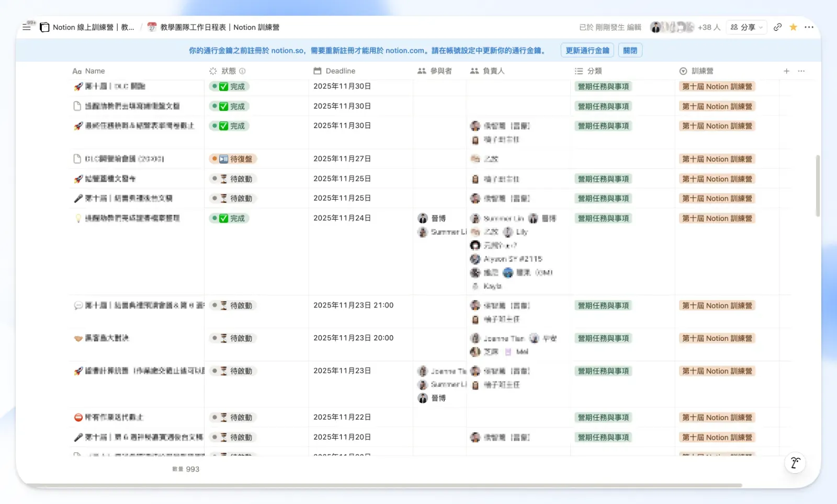Viewport: 837px width, 504px height.
Task: Click the 已於 剛剛發生 編輯 edit status
Action: [610, 27]
